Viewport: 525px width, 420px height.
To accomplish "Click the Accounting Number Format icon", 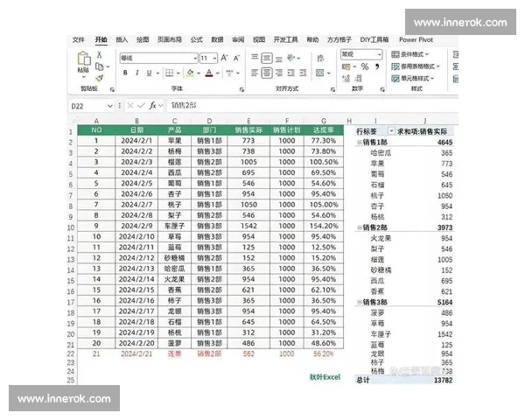I will (346, 66).
